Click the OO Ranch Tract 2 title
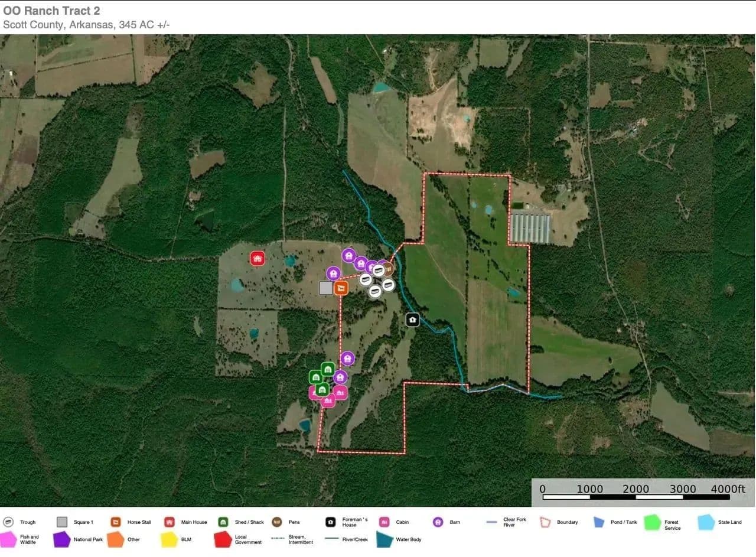756x557 pixels. pos(51,11)
